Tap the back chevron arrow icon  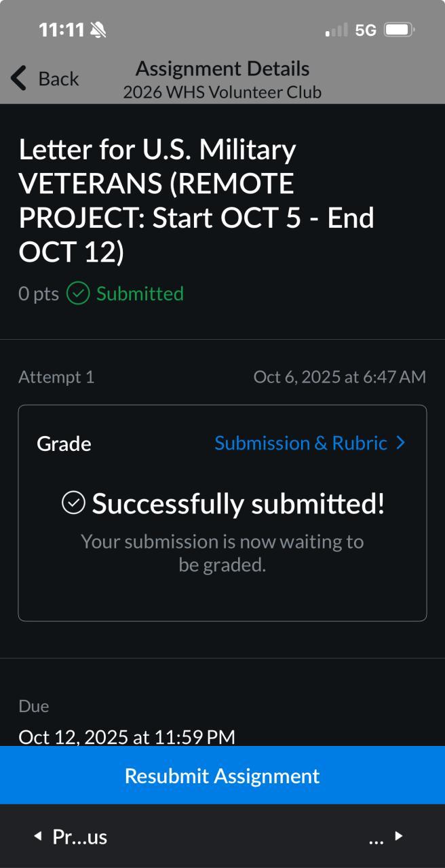(19, 79)
